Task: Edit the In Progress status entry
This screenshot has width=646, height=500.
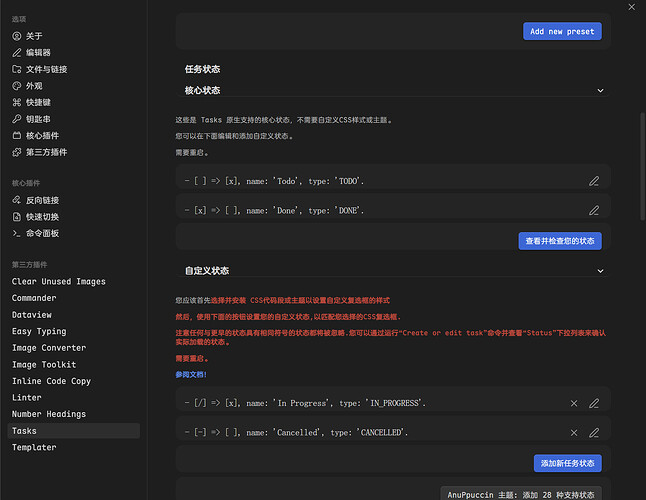Action: (594, 403)
